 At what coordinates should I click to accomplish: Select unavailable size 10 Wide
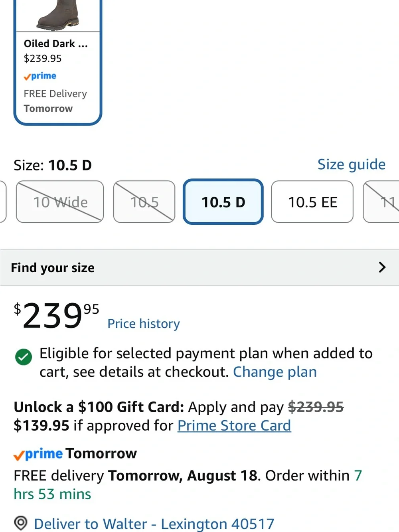[60, 202]
